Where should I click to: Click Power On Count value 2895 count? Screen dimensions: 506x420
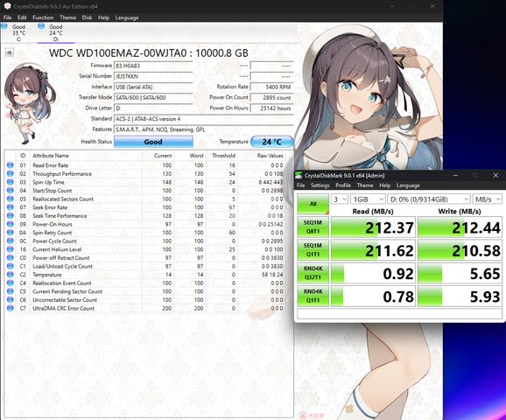click(x=271, y=97)
